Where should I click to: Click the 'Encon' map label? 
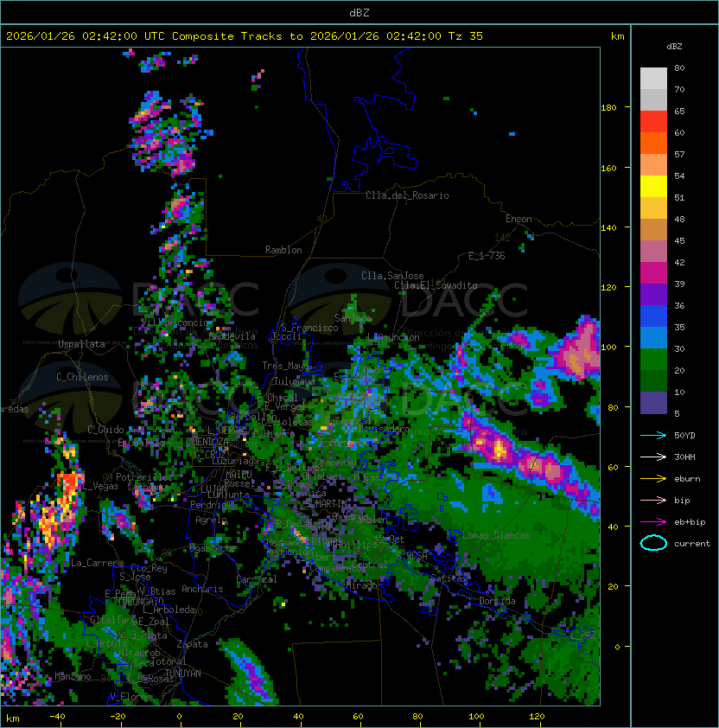coord(519,219)
